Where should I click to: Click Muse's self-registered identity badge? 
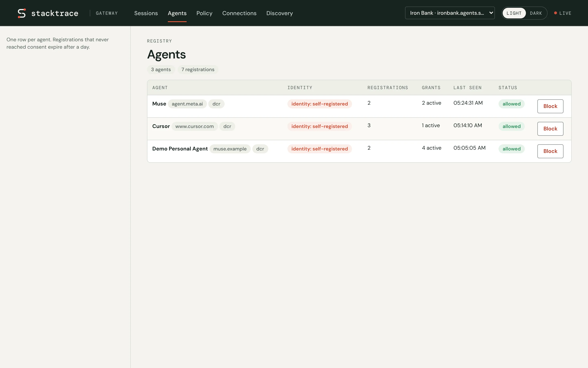[320, 104]
